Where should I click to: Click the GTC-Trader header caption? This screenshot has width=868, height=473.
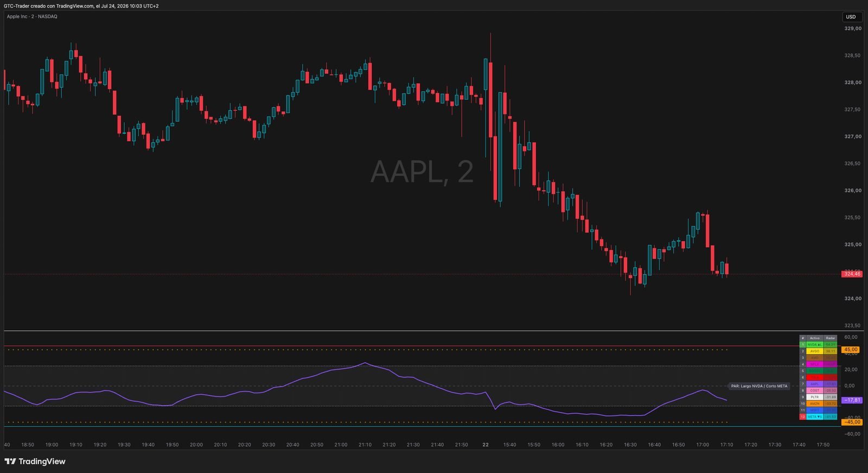[81, 5]
